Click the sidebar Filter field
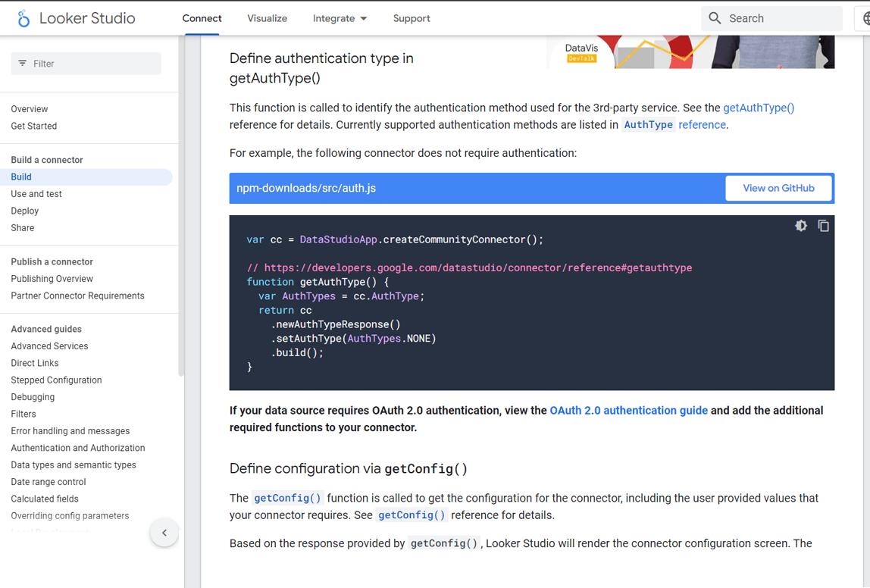 [x=86, y=64]
